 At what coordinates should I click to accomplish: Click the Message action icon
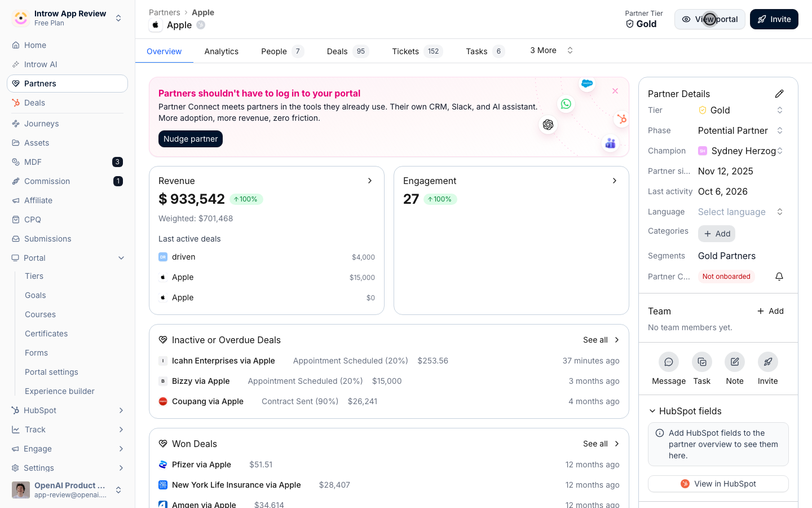(x=669, y=362)
